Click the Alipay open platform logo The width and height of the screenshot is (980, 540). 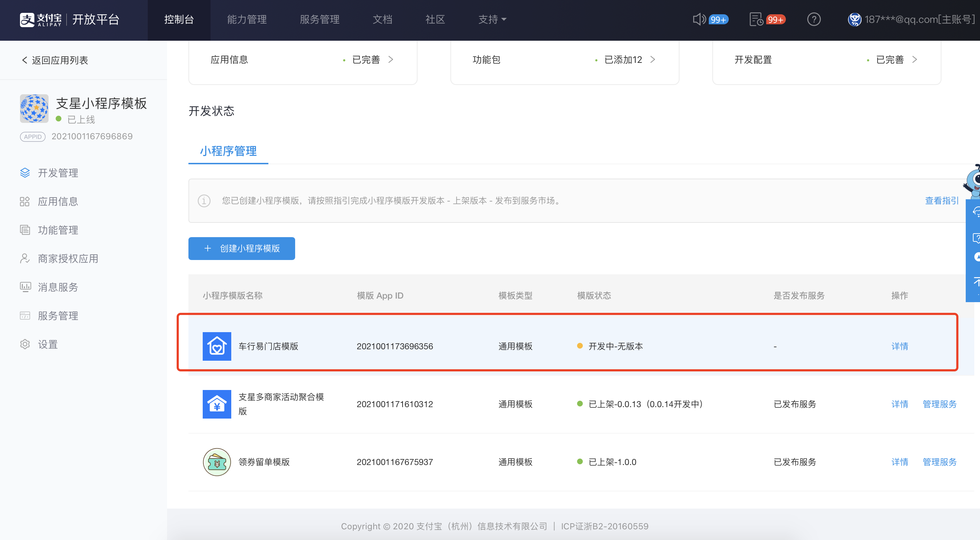tap(70, 19)
